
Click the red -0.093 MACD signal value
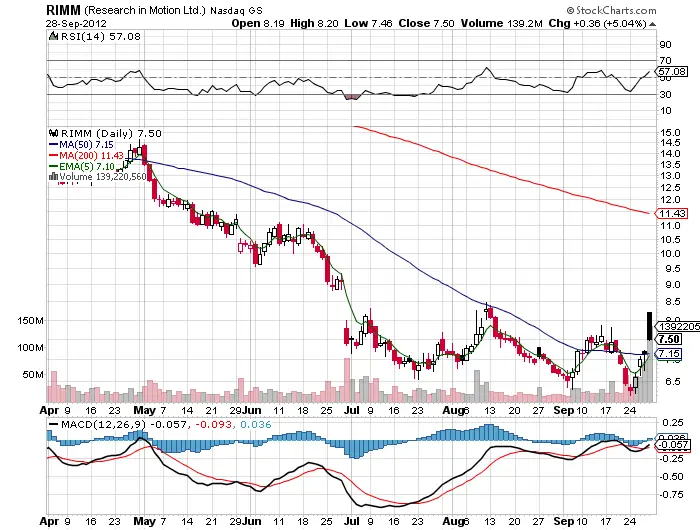click(x=214, y=424)
